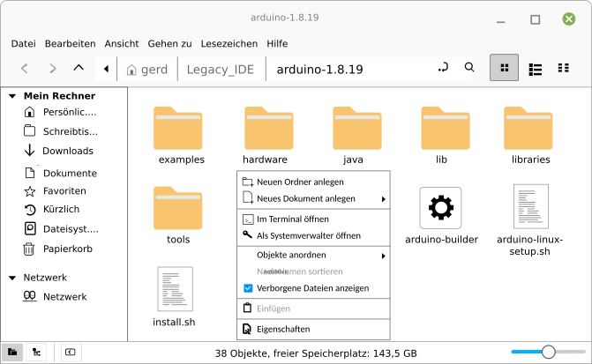Screen dimensions: 592x364
Task: Go back using the left arrow button
Action: click(x=25, y=68)
